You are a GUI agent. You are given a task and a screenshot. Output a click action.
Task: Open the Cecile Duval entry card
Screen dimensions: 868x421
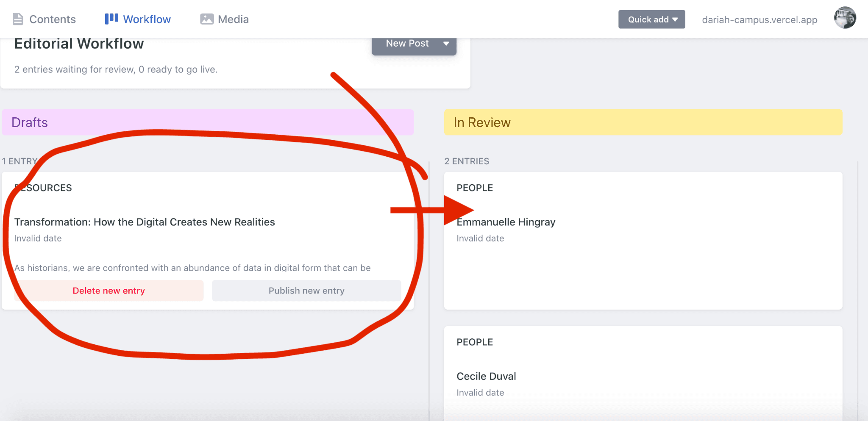click(x=486, y=376)
